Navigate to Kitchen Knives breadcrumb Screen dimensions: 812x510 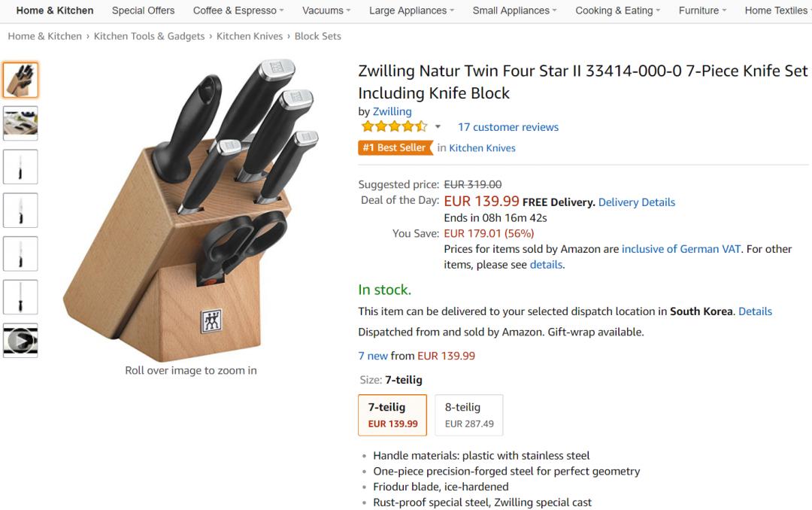[x=250, y=36]
